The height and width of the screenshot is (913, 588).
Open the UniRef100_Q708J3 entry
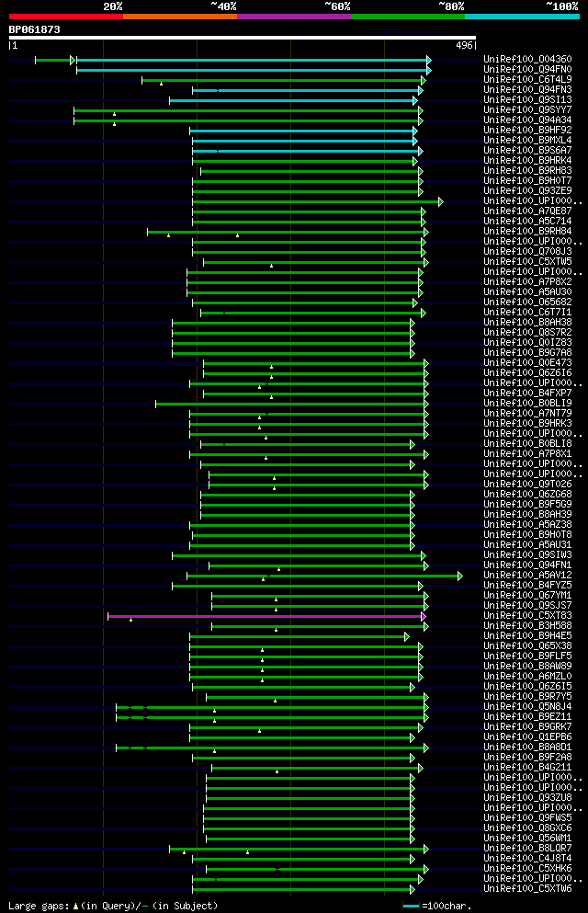(x=527, y=252)
